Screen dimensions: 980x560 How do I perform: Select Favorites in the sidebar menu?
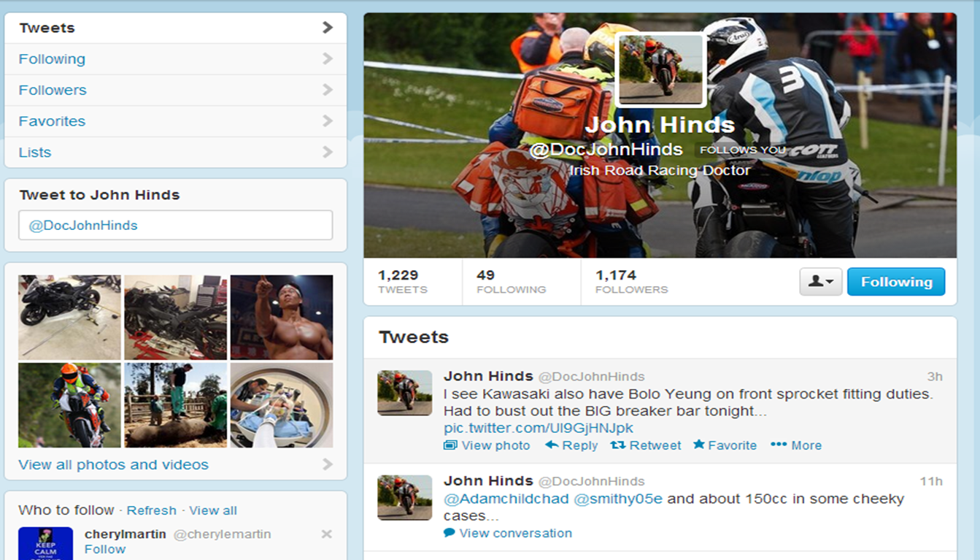coord(52,121)
